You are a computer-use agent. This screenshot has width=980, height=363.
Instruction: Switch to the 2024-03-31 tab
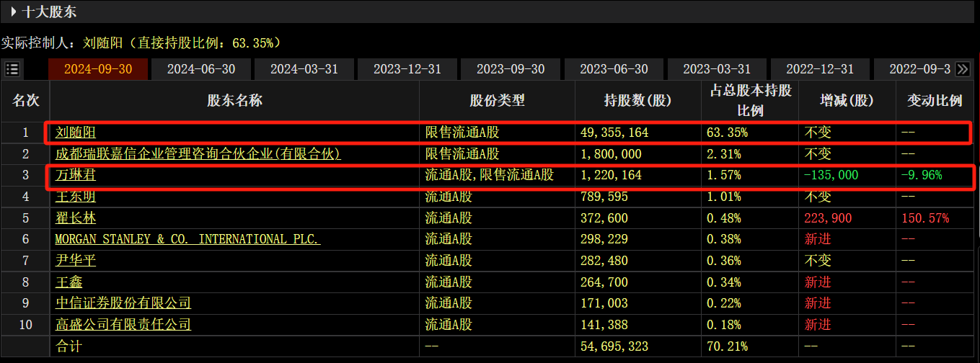304,69
